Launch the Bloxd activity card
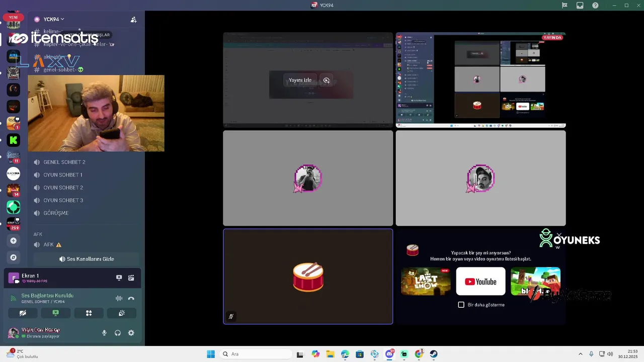 tap(535, 281)
